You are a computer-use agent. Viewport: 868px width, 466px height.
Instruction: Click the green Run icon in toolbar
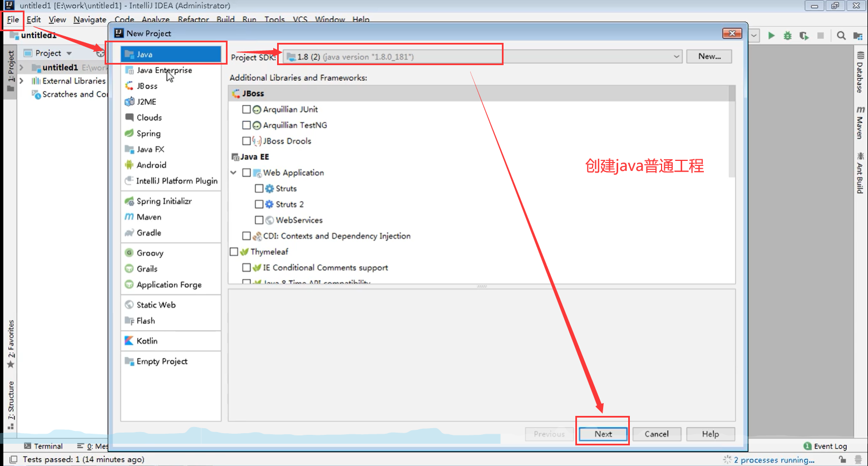771,36
